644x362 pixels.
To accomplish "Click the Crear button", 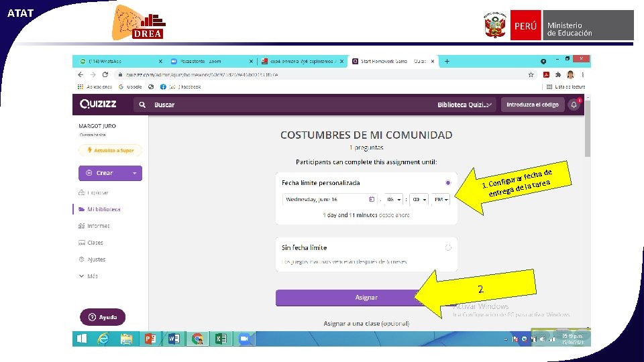I will (110, 173).
